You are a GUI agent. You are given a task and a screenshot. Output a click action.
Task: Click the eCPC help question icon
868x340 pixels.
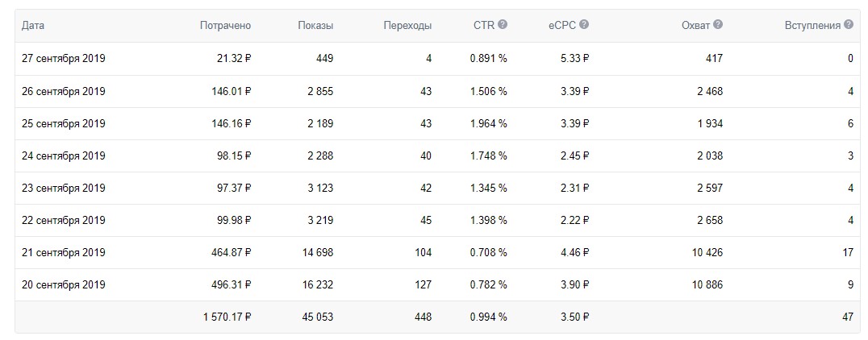[584, 25]
